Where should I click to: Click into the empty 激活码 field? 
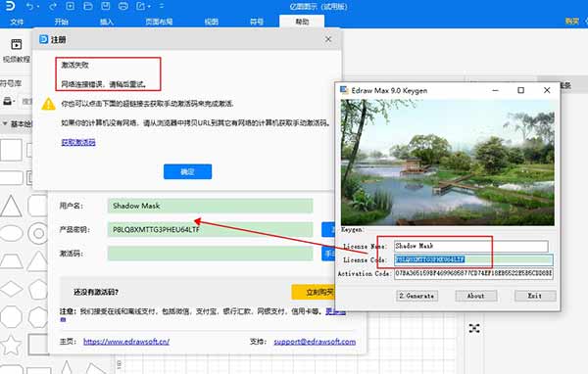click(210, 254)
